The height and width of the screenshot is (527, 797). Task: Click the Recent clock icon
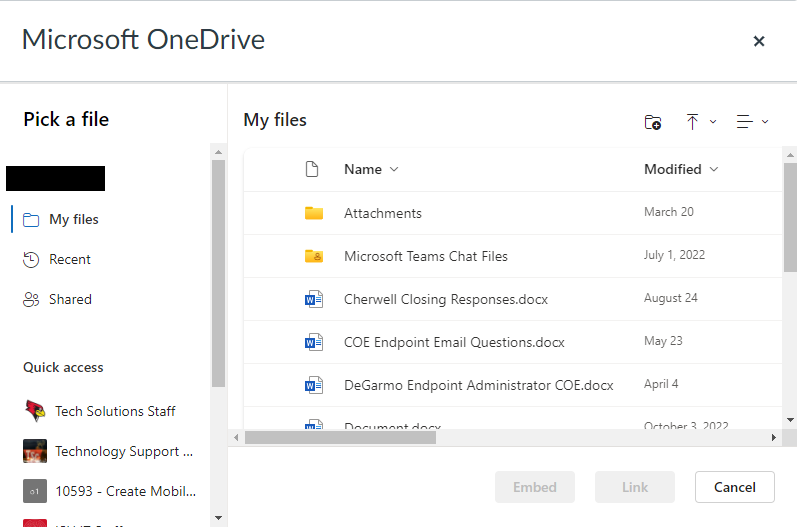point(31,260)
